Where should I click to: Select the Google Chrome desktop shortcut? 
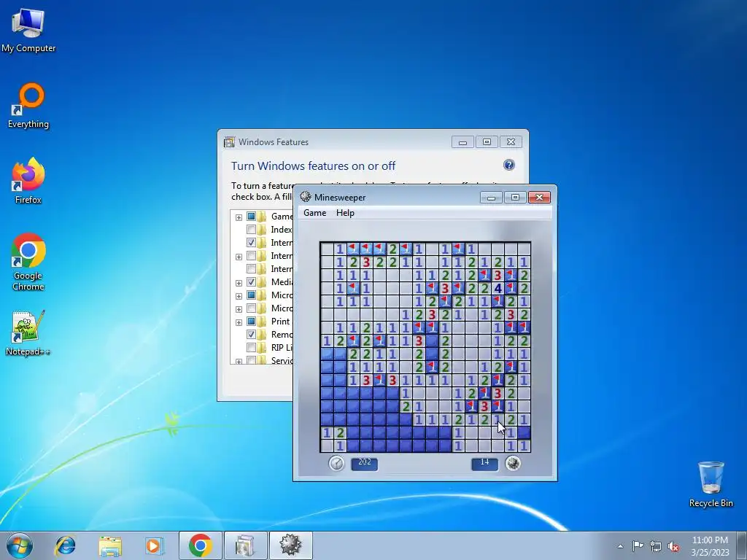coord(28,262)
